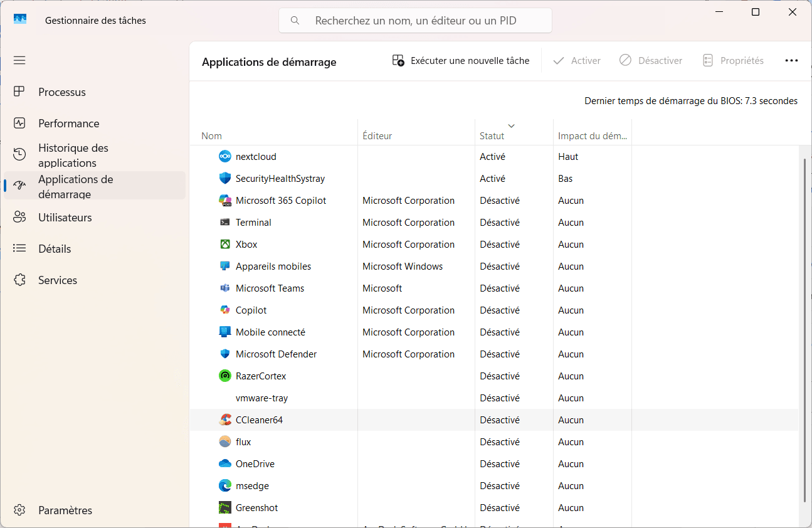Image resolution: width=812 pixels, height=528 pixels.
Task: Click the Paramètres gear icon
Action: (19, 510)
